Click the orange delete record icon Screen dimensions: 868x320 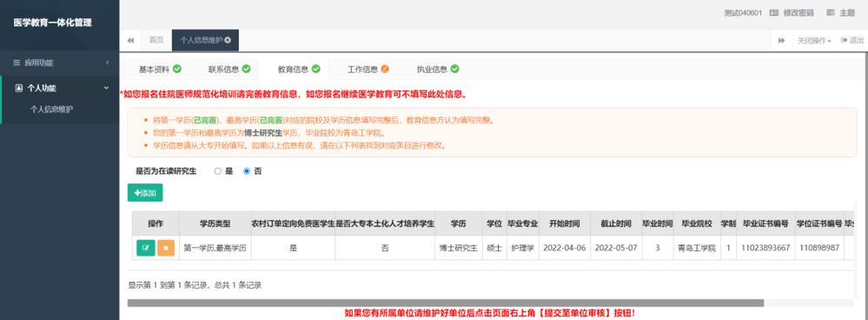point(165,248)
